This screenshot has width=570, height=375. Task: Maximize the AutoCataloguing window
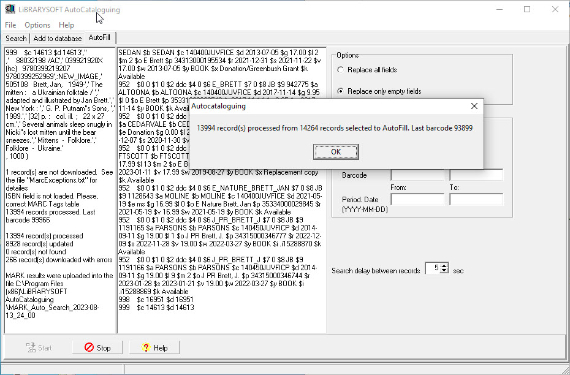pos(527,9)
